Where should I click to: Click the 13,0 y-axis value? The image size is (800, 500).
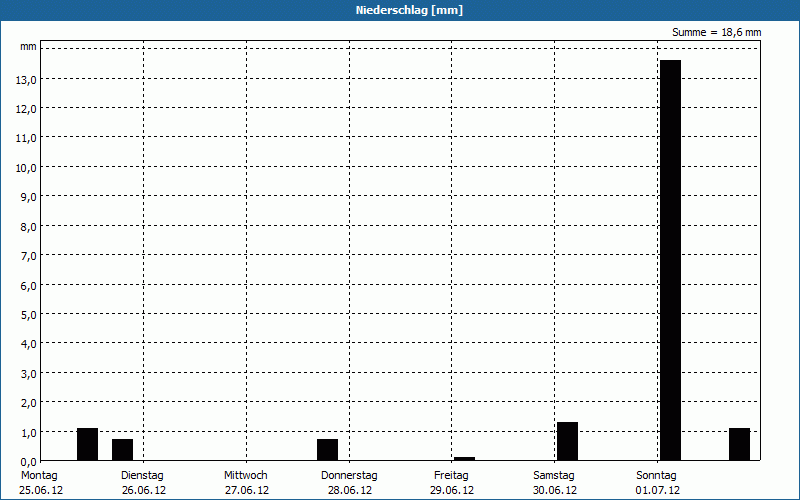pos(26,80)
